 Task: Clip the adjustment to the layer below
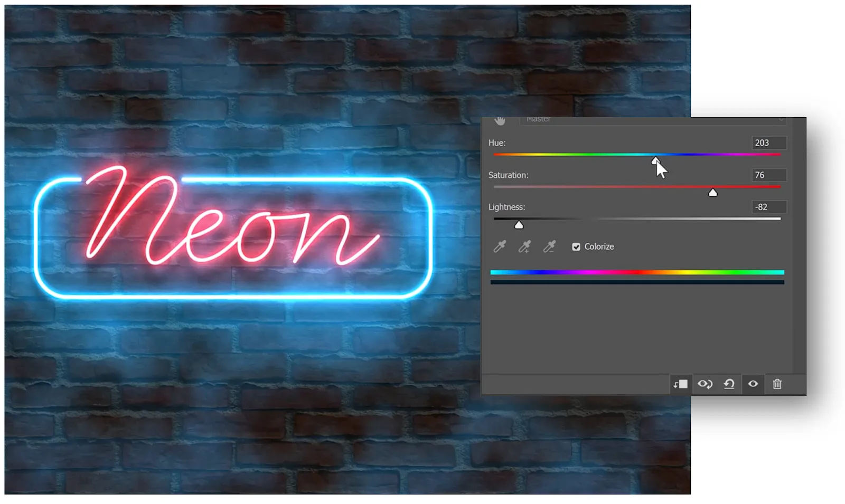click(x=680, y=384)
